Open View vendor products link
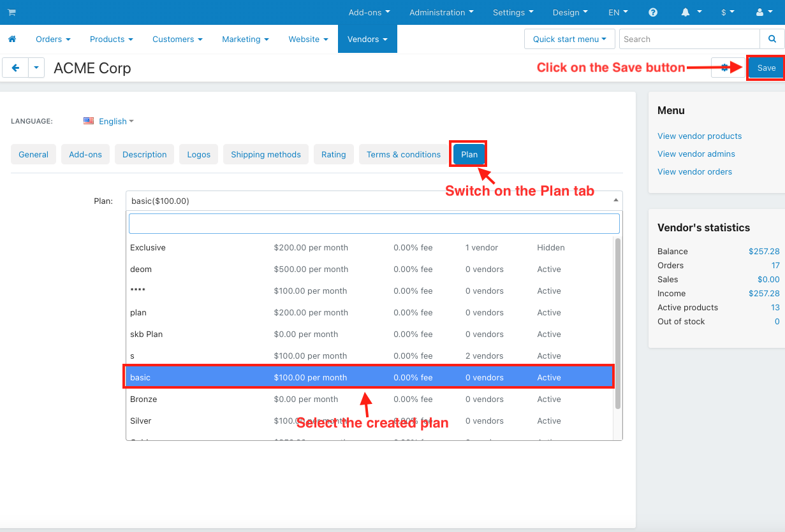This screenshot has width=785, height=532. tap(699, 136)
